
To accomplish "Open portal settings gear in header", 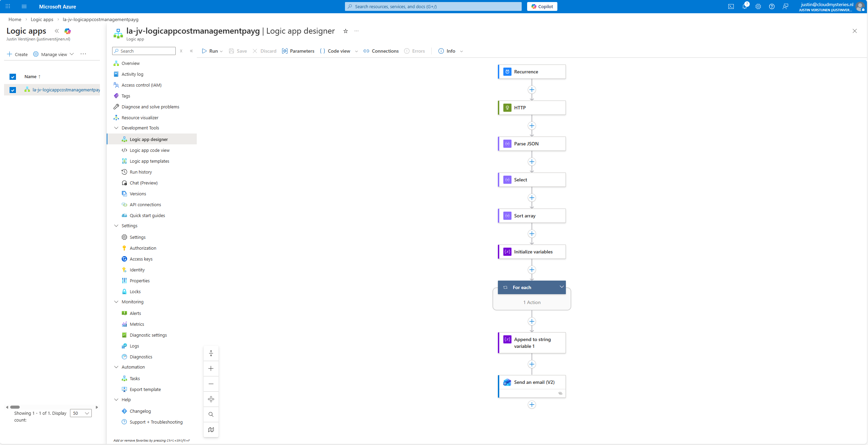I will coord(758,6).
